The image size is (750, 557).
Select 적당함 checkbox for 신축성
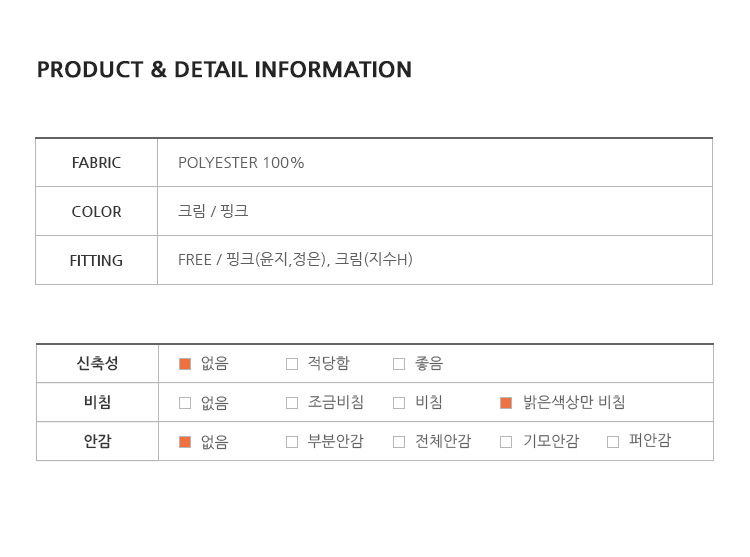pos(292,364)
